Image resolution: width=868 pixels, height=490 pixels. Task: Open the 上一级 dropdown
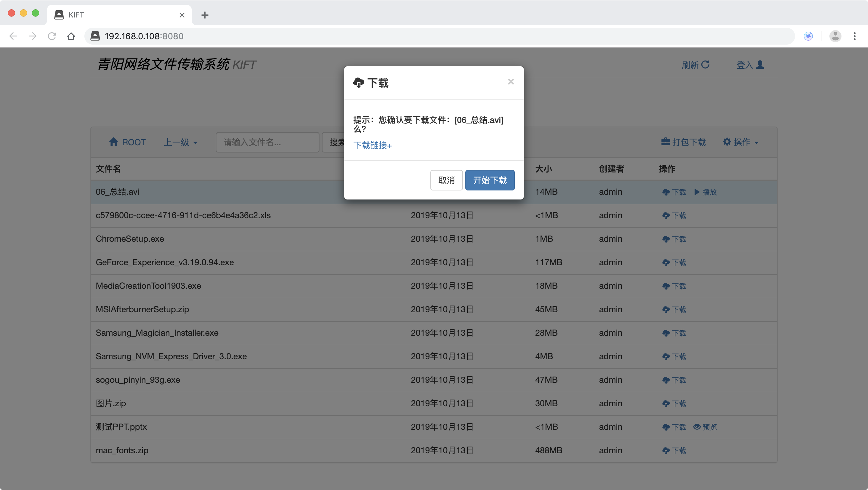coord(181,142)
